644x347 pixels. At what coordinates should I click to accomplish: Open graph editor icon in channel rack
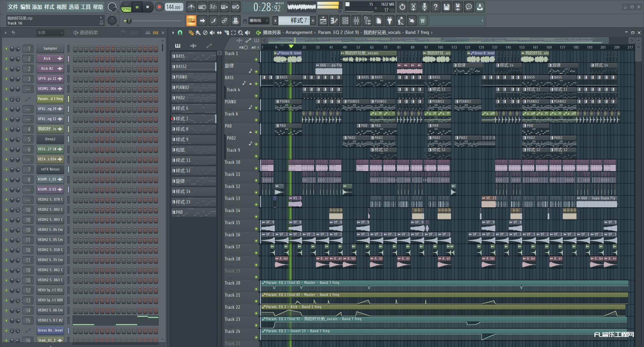pyautogui.click(x=148, y=33)
